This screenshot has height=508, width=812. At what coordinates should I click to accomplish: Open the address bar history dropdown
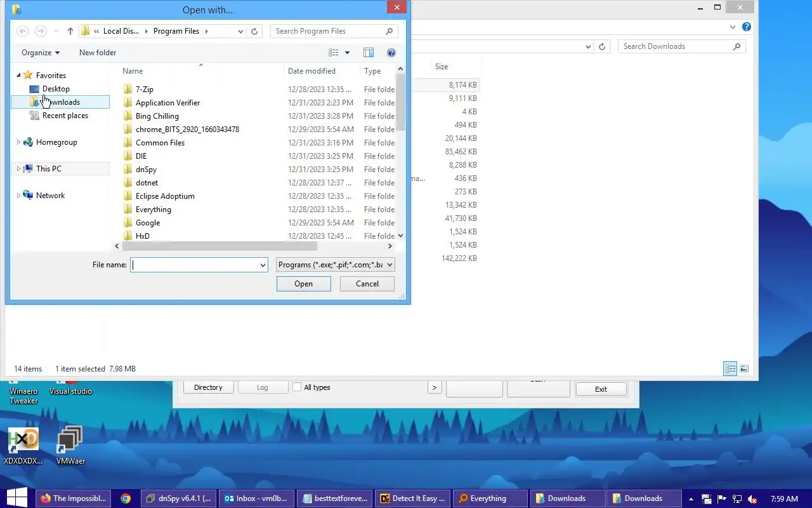pyautogui.click(x=240, y=31)
